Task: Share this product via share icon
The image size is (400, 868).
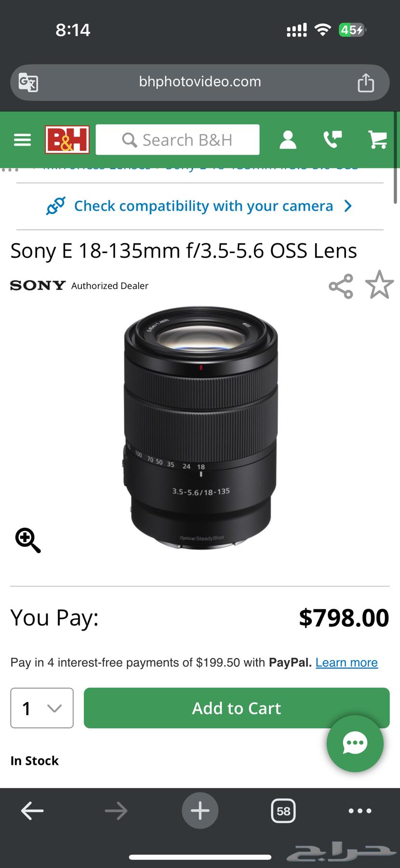Action: pyautogui.click(x=341, y=286)
